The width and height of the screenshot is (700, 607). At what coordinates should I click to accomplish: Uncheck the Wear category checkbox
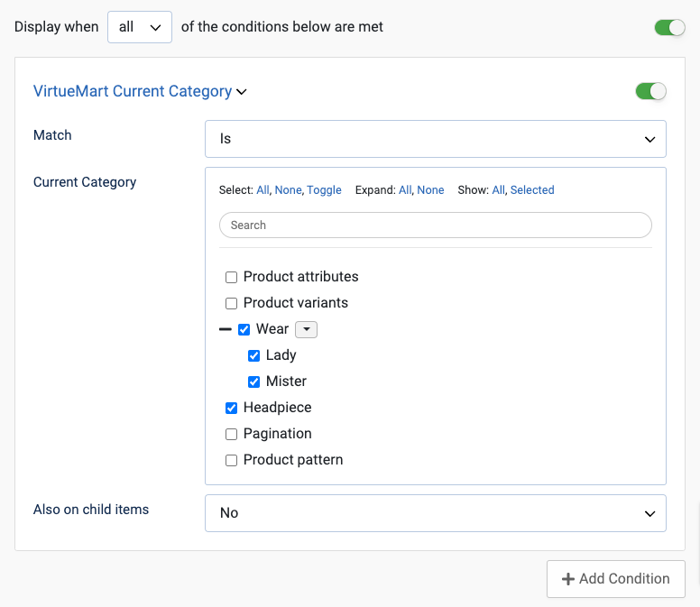point(244,329)
